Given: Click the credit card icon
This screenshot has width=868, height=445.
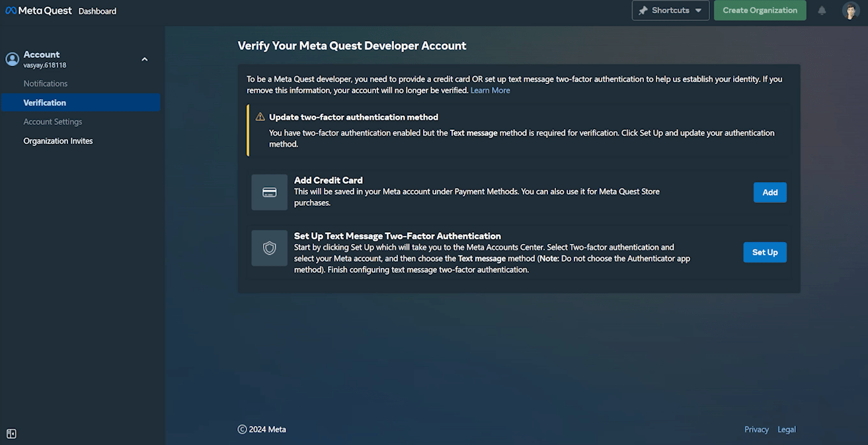Looking at the screenshot, I should coord(269,192).
